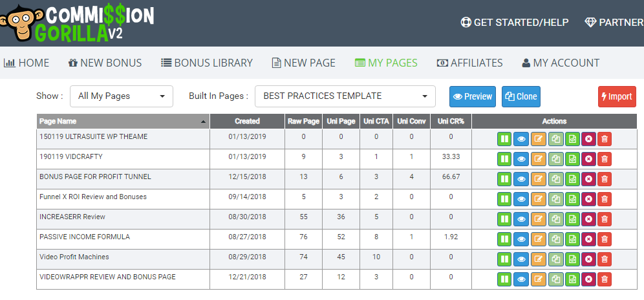
Task: Edit the VIDEOWRAPPR REVIEW AND BONUS PAGE
Action: [539, 279]
